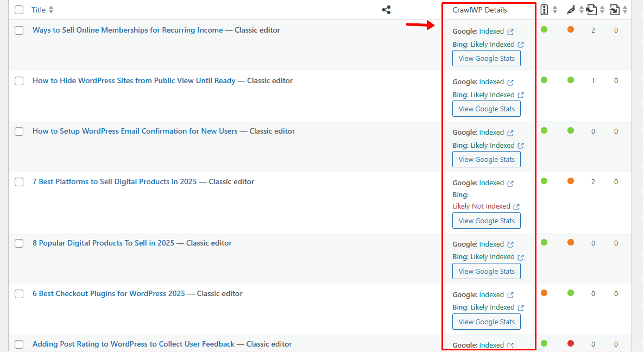Select checkbox for 8 Popular Digital Products post
The width and height of the screenshot is (644, 352).
point(19,243)
